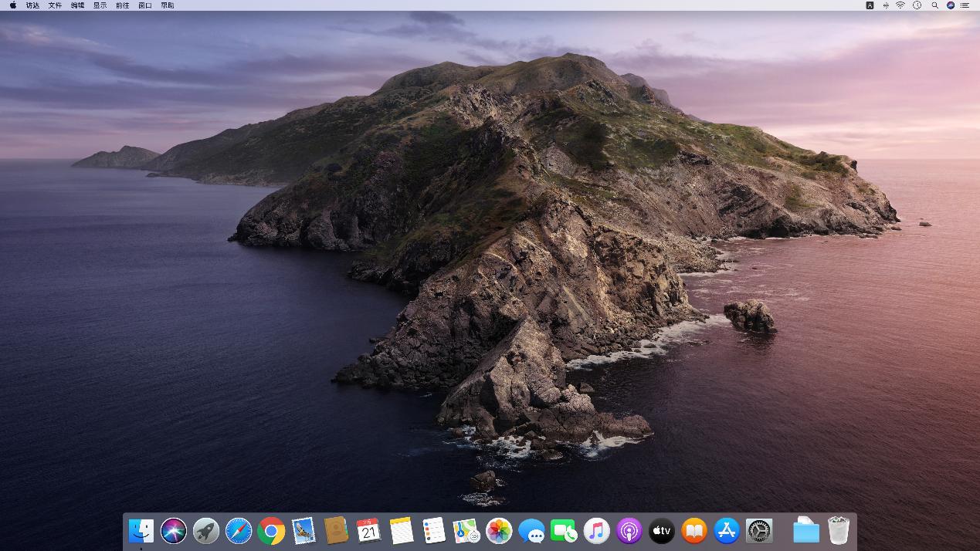
Task: Open Podcasts
Action: 628,531
